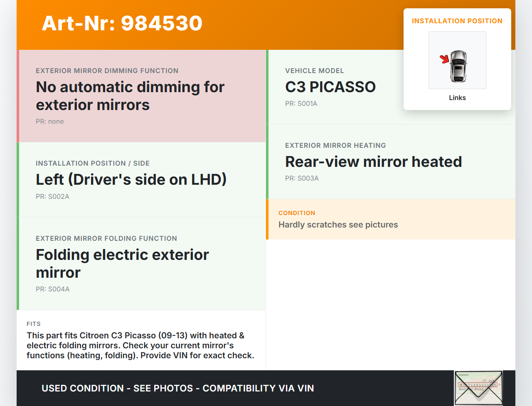
Task: Click the 'PR: S001A' code
Action: (301, 104)
